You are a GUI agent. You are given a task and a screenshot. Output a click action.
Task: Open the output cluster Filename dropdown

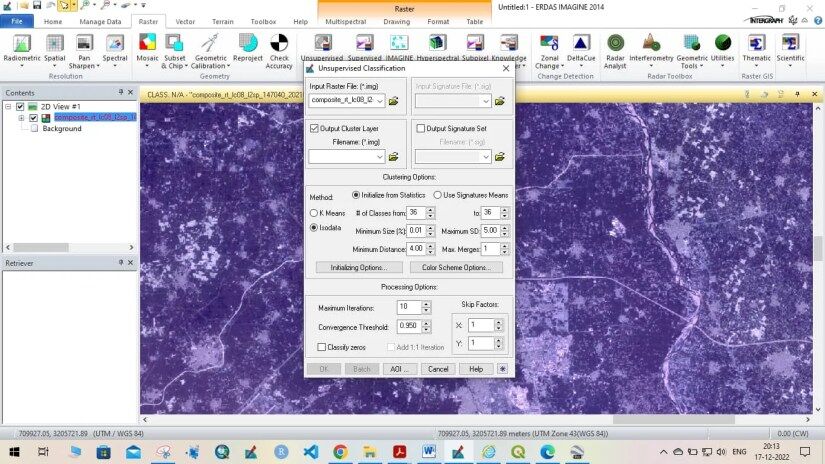click(x=380, y=157)
